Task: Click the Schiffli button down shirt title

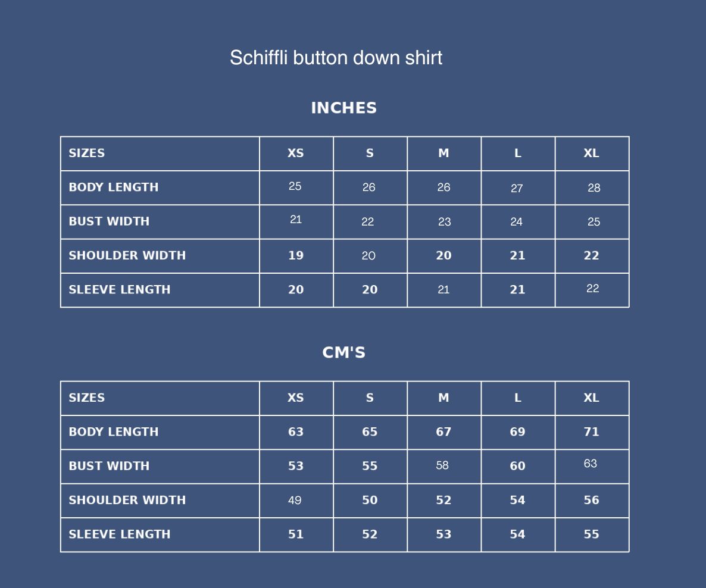Action: [336, 58]
